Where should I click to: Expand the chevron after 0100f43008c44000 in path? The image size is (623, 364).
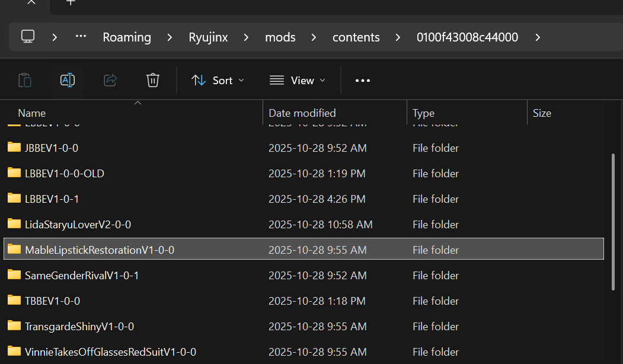click(538, 37)
